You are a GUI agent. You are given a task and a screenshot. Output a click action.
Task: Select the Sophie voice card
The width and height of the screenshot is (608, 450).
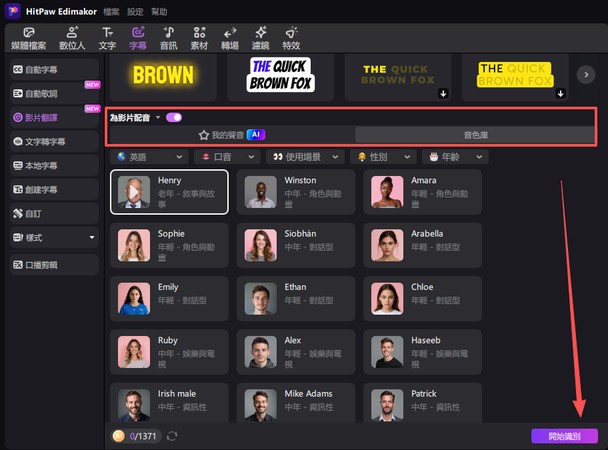point(169,245)
